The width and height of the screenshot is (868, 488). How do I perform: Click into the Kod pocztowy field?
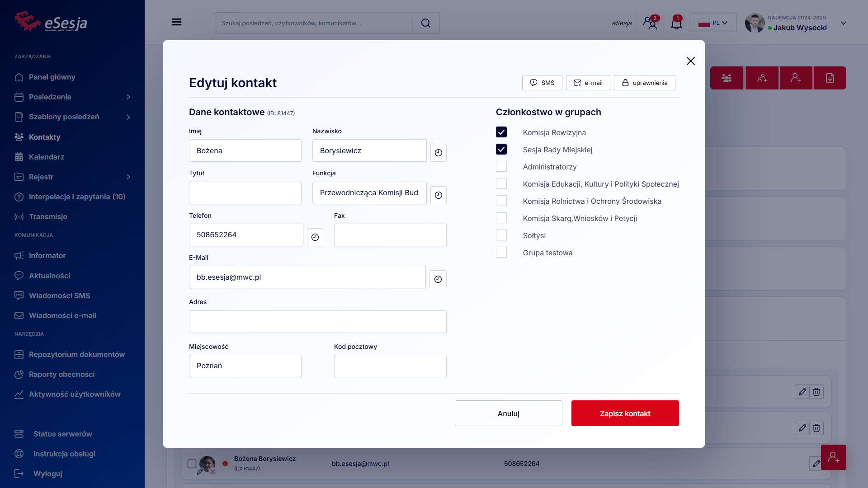point(390,366)
